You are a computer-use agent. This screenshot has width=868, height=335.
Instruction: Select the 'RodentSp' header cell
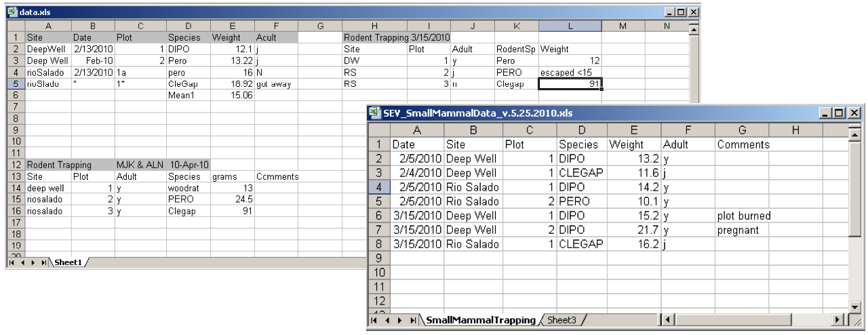[516, 49]
